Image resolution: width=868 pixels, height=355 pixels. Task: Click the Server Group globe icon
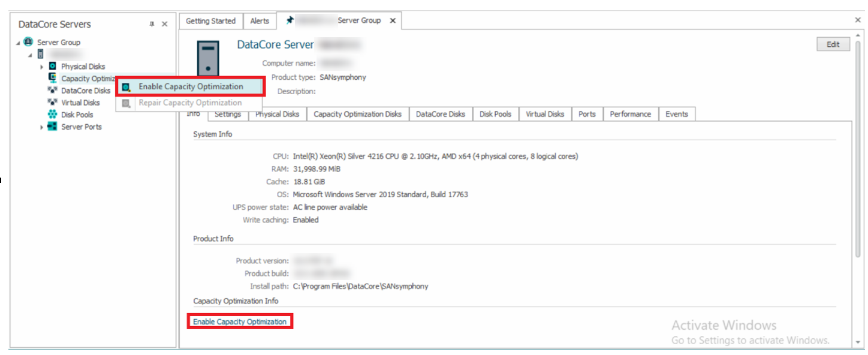(28, 42)
